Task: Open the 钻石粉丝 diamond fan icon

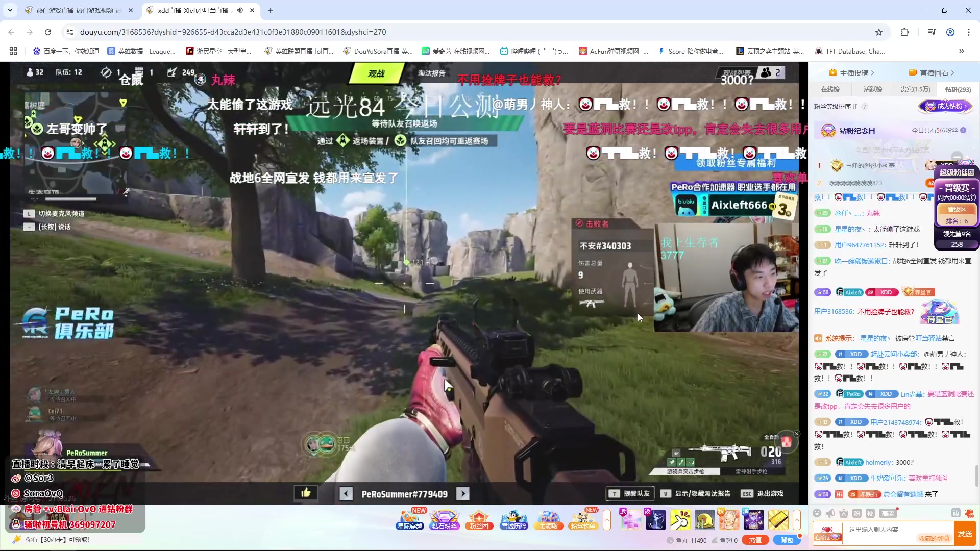Action: (x=445, y=519)
